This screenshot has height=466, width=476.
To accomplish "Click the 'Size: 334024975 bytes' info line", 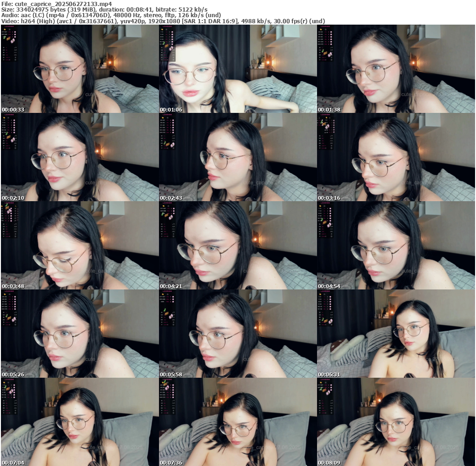I will pyautogui.click(x=105, y=9).
